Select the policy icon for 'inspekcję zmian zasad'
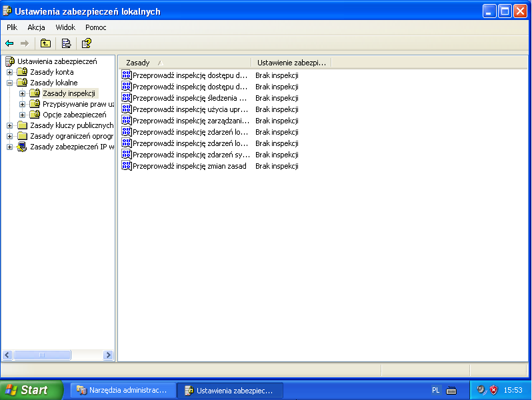Image resolution: width=532 pixels, height=400 pixels. click(126, 165)
